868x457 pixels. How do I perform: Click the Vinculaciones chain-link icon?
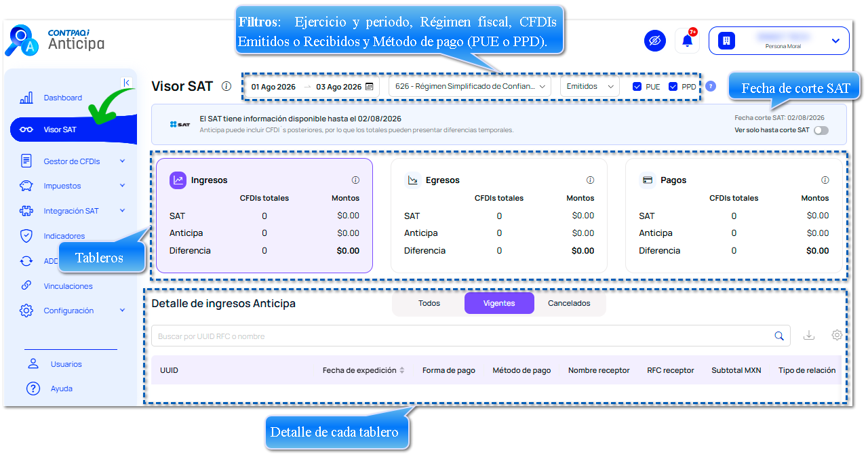coord(26,285)
